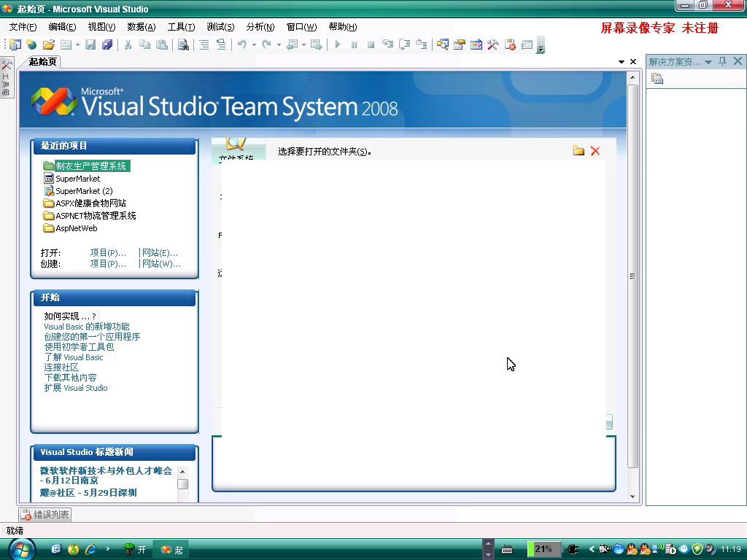This screenshot has width=747, height=560.
Task: Open the Navigate Backward dropdown arrow
Action: click(303, 44)
